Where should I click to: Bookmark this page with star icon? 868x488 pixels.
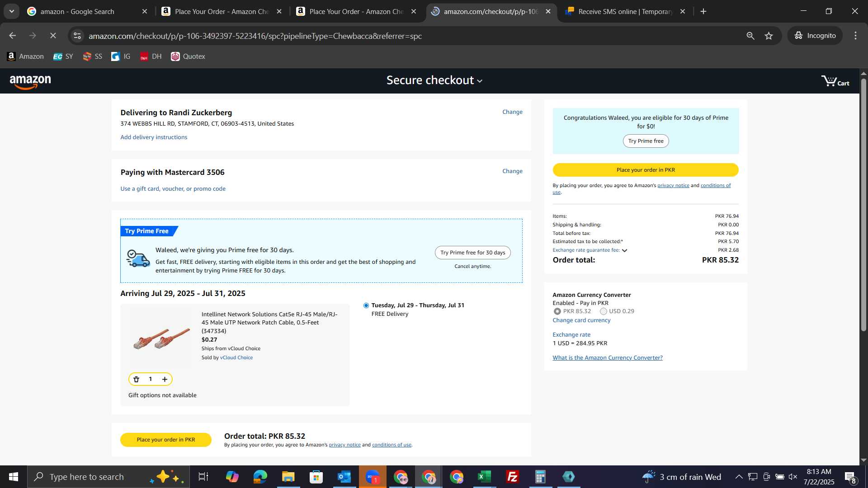click(x=769, y=36)
